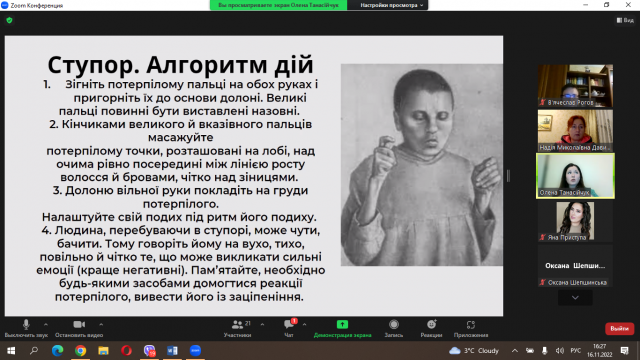Expand audio options arrow next to microphone

(46, 325)
